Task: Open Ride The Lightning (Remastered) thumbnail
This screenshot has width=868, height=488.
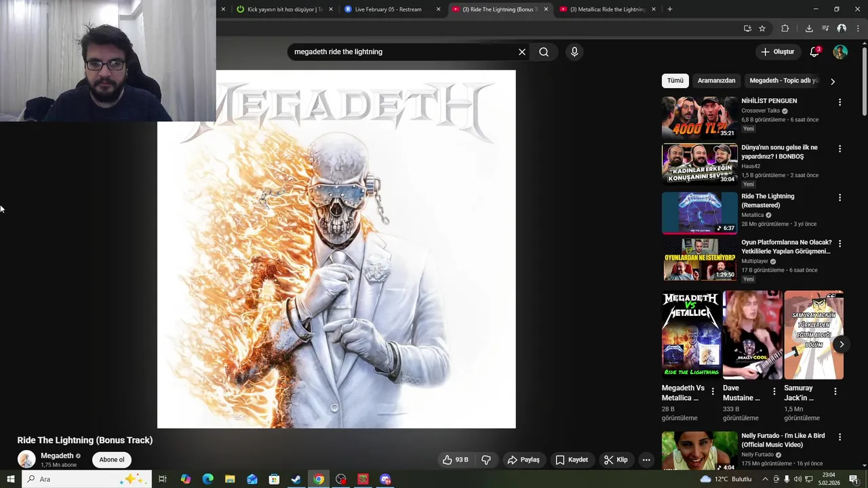Action: [x=699, y=213]
